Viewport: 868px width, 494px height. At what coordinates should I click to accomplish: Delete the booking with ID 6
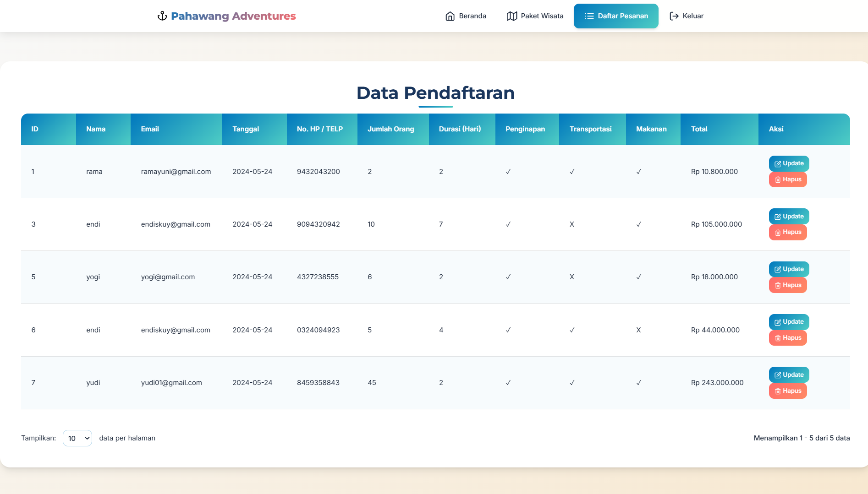coord(788,338)
